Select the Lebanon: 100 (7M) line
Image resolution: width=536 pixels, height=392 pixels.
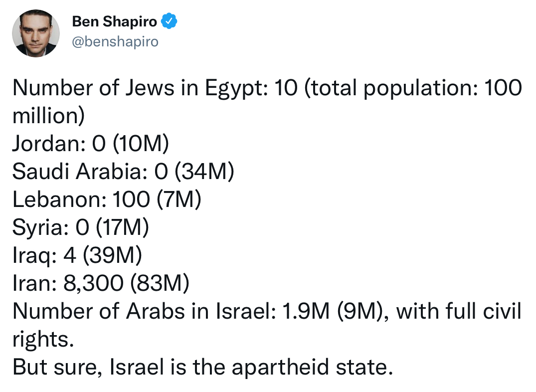[107, 199]
